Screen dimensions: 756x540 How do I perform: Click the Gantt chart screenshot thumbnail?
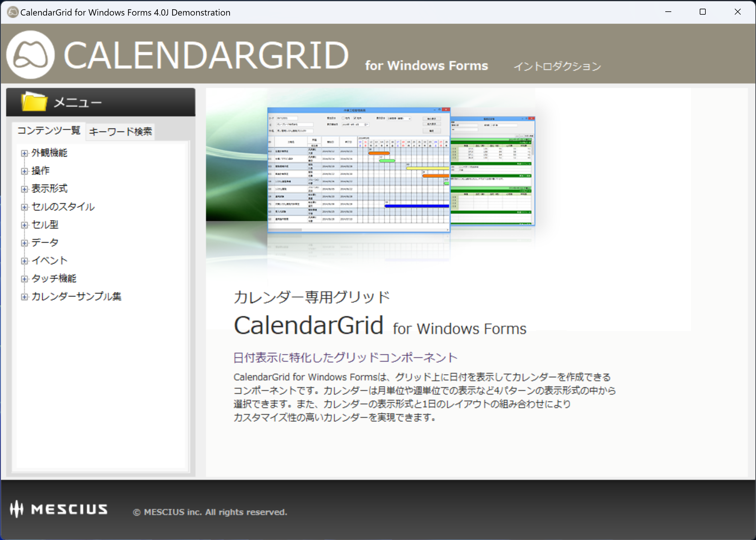pos(359,170)
